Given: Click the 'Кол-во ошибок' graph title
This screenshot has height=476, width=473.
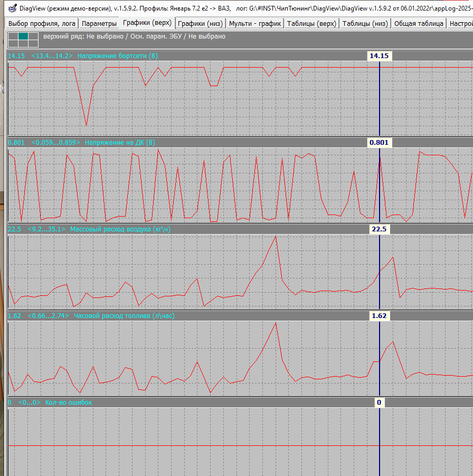Looking at the screenshot, I should pyautogui.click(x=68, y=402).
